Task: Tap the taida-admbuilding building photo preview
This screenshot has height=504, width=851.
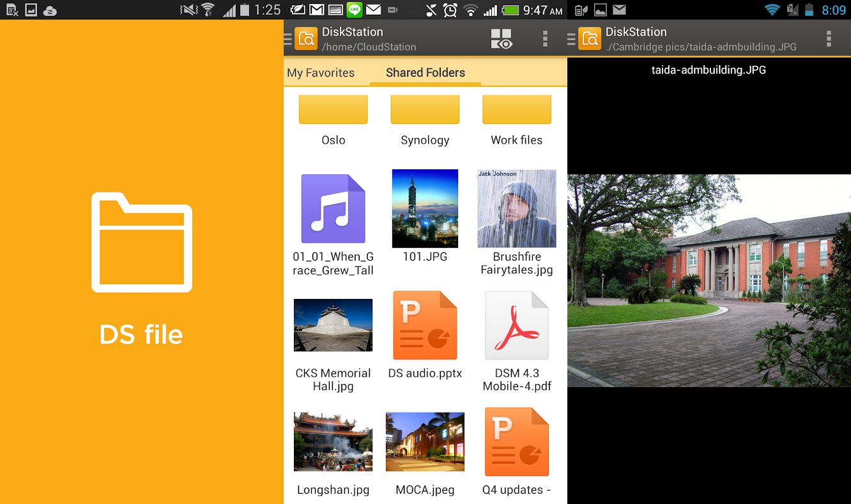Action: (x=709, y=280)
